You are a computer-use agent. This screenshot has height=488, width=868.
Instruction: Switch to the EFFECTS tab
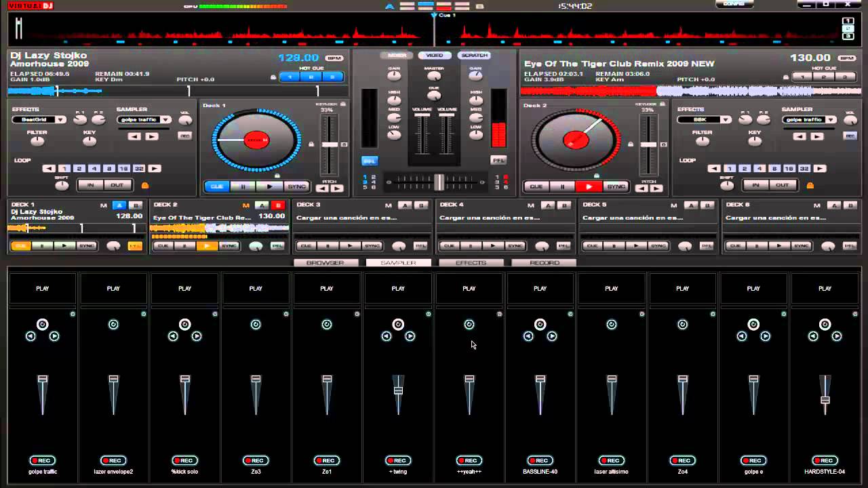tap(471, 263)
